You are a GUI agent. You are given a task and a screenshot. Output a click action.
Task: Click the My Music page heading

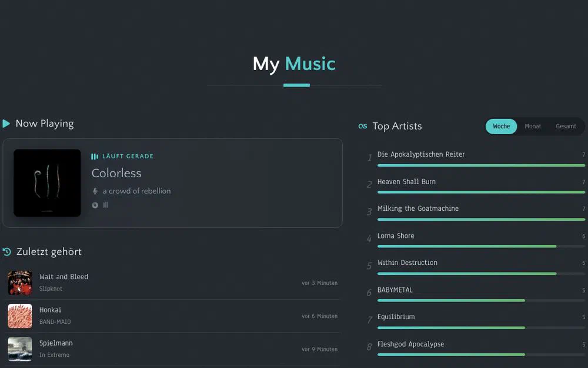point(294,64)
